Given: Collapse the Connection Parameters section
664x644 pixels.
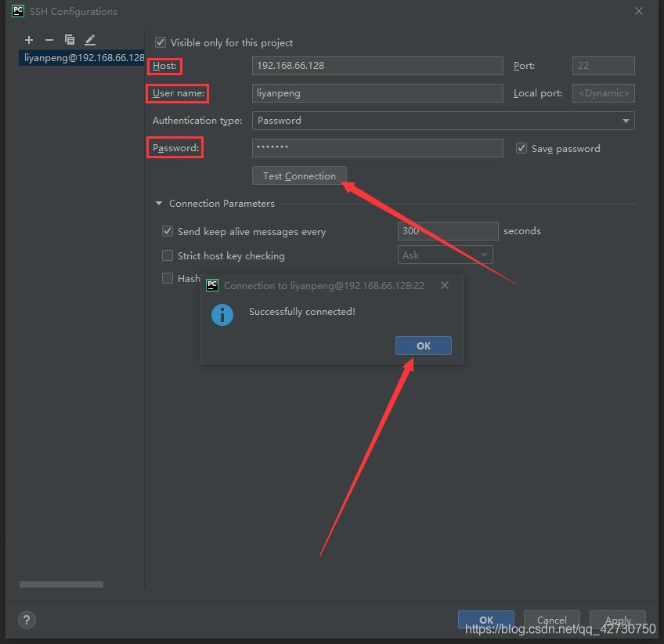Looking at the screenshot, I should click(x=160, y=204).
